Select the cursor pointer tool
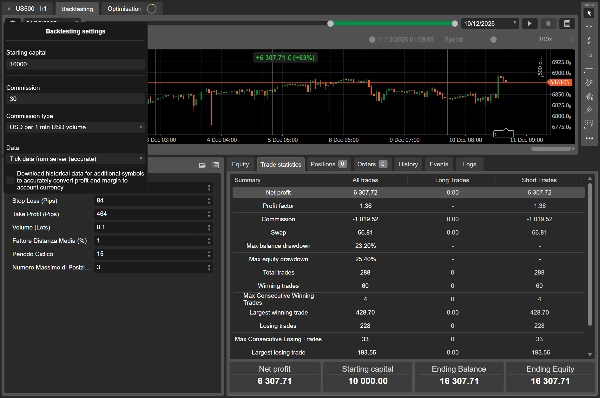 pos(589,13)
